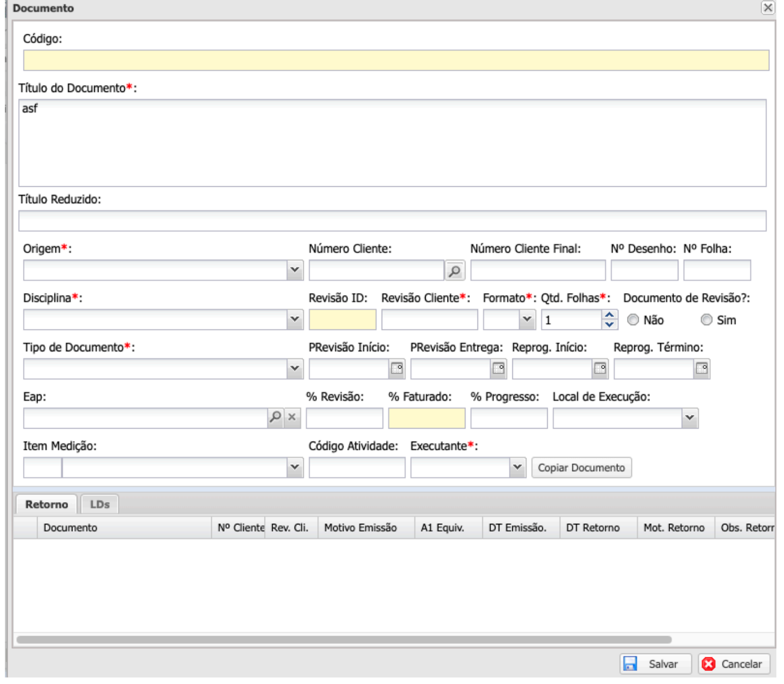Open the Reprog. Início calendar picker

pyautogui.click(x=600, y=369)
